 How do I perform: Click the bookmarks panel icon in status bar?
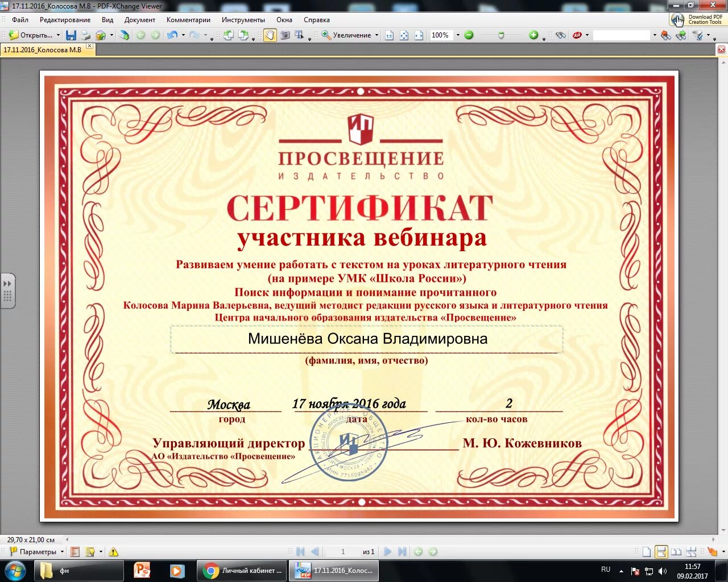click(75, 552)
